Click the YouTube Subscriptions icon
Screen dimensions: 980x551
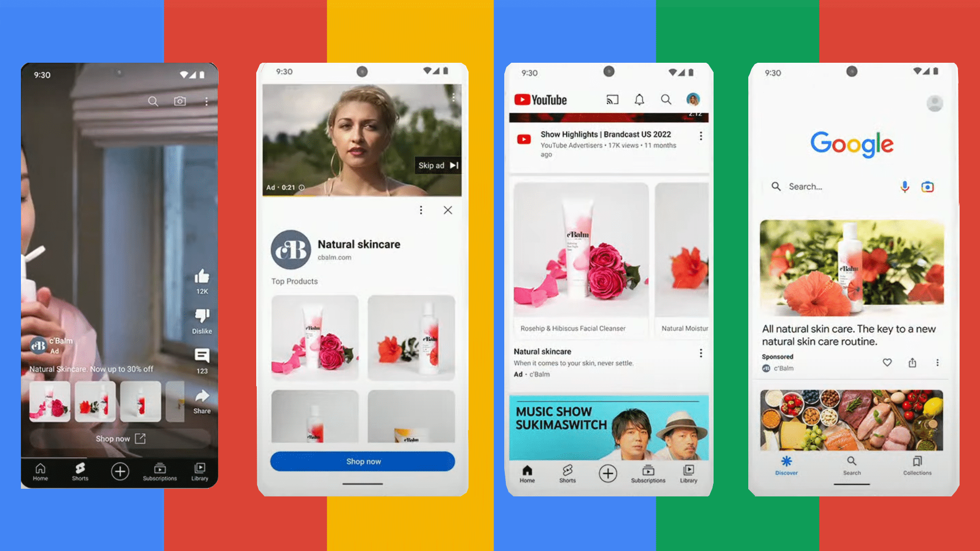tap(647, 471)
